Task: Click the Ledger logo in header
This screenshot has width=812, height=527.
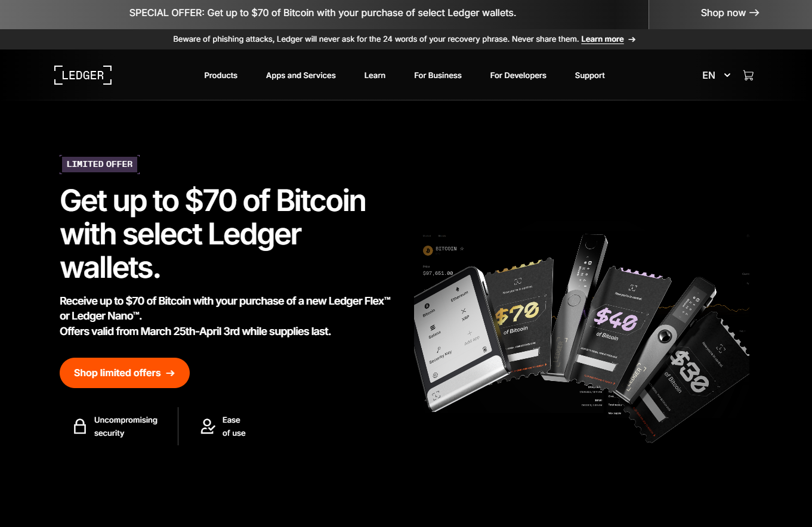Action: (x=83, y=75)
